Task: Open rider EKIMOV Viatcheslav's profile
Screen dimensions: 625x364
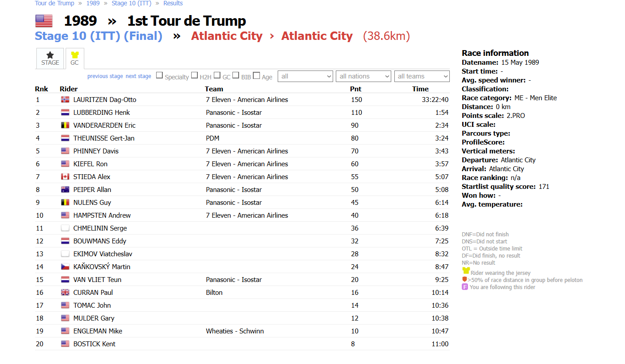Action: pos(103,254)
